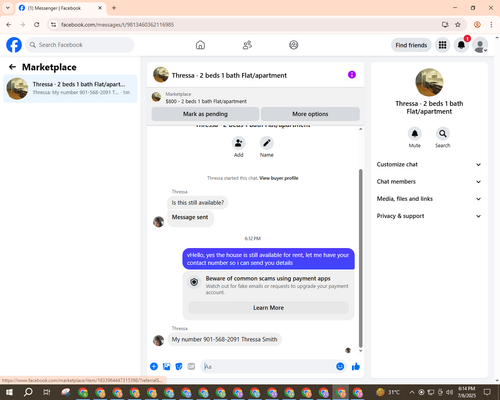This screenshot has width=500, height=400.
Task: Click the purple conversation info icon
Action: [352, 75]
